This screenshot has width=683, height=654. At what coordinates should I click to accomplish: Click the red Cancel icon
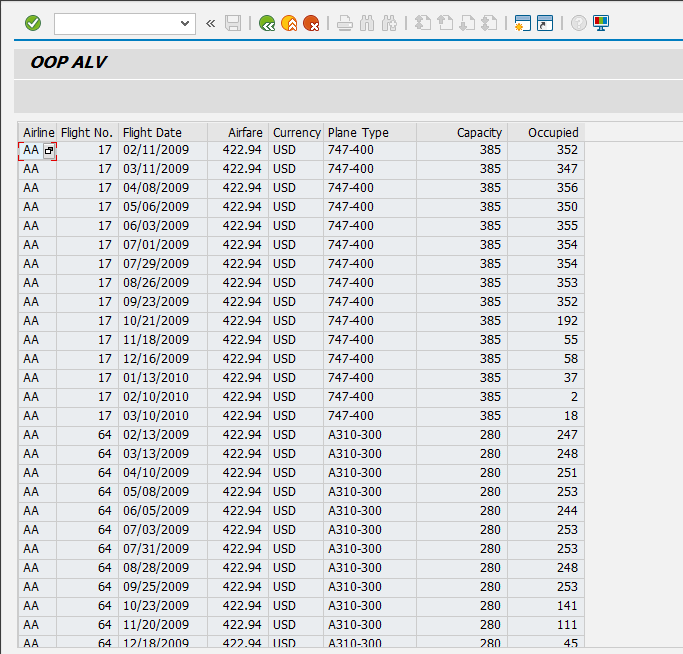(312, 22)
